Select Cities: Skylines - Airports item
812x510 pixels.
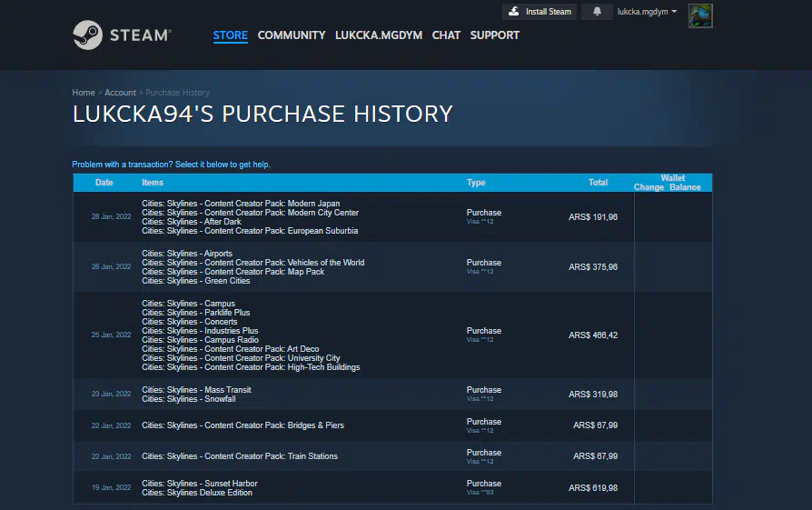tap(187, 254)
